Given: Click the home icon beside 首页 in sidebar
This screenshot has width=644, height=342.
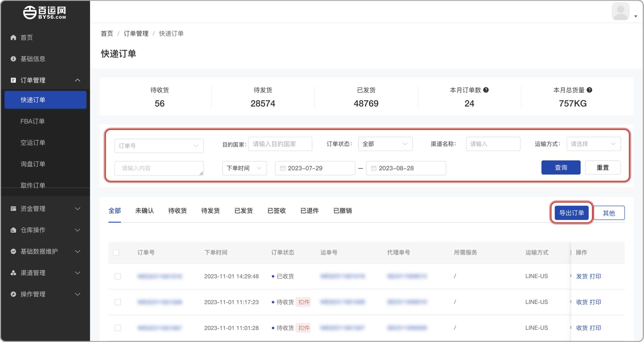Looking at the screenshot, I should click(13, 37).
